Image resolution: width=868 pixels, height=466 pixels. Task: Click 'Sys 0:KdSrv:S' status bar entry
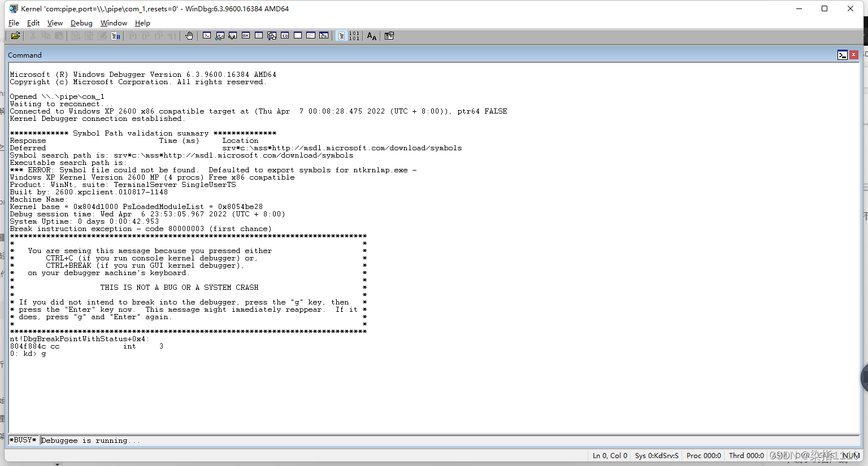657,455
